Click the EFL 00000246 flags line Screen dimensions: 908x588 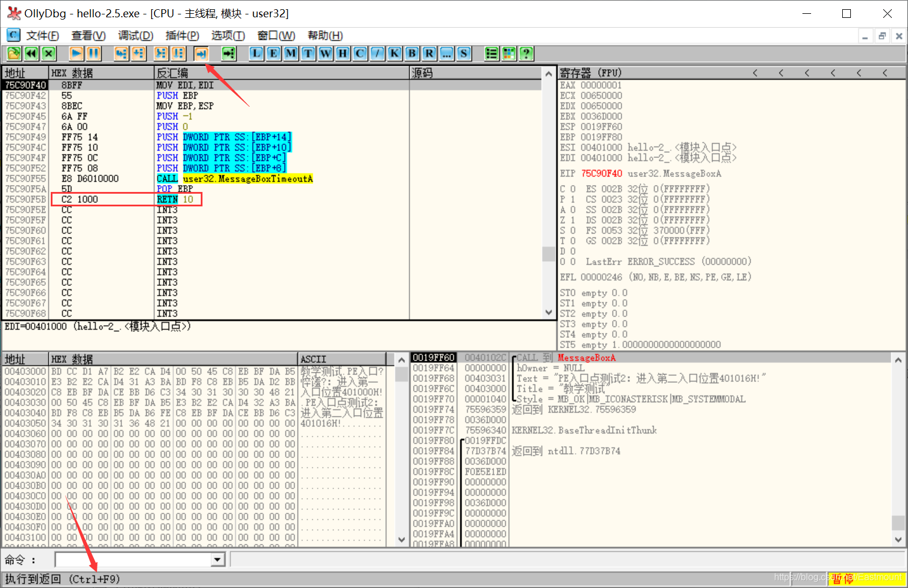pos(655,277)
